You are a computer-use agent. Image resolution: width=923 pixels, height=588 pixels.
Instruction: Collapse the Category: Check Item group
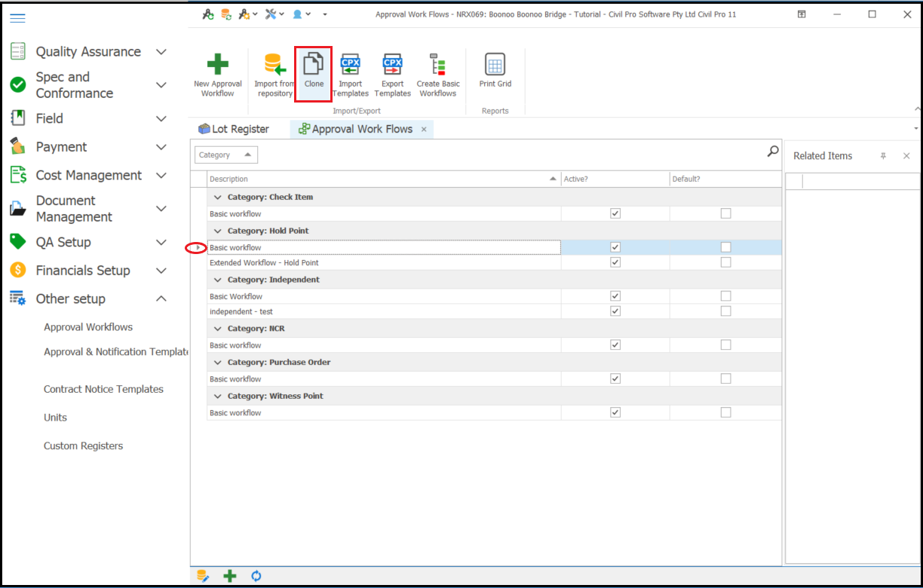218,197
